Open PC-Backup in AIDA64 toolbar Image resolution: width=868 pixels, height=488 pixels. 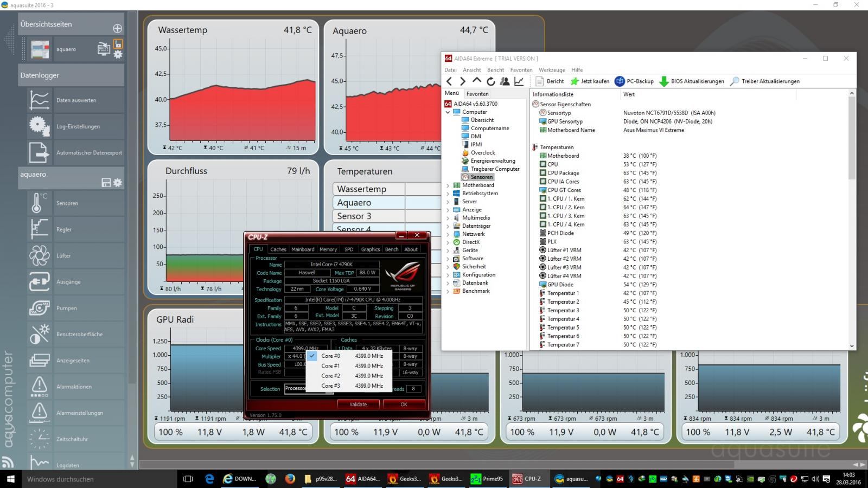pos(634,81)
